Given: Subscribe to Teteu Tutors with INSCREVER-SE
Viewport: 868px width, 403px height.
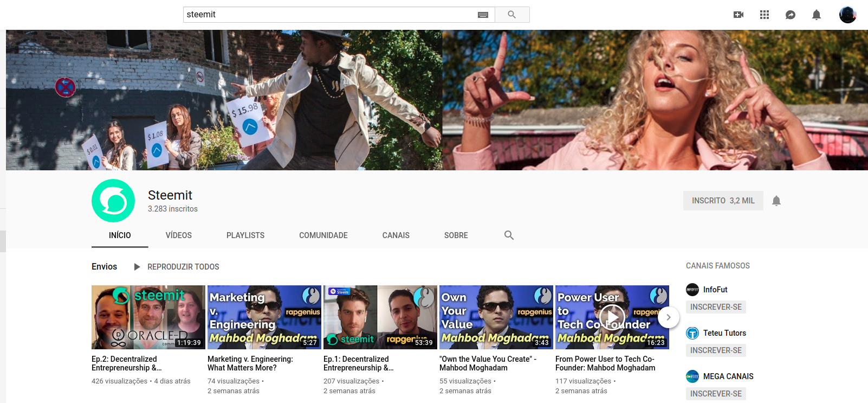Looking at the screenshot, I should [716, 350].
